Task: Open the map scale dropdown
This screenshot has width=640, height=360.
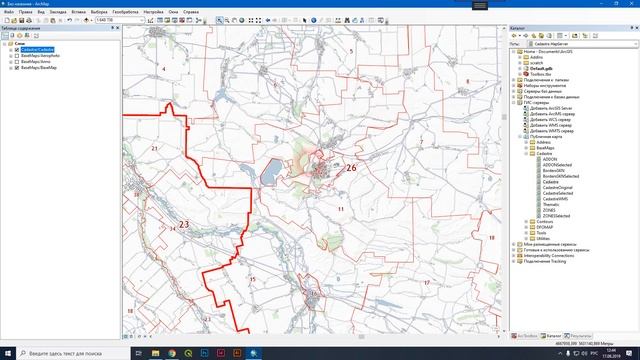Action: coord(142,20)
